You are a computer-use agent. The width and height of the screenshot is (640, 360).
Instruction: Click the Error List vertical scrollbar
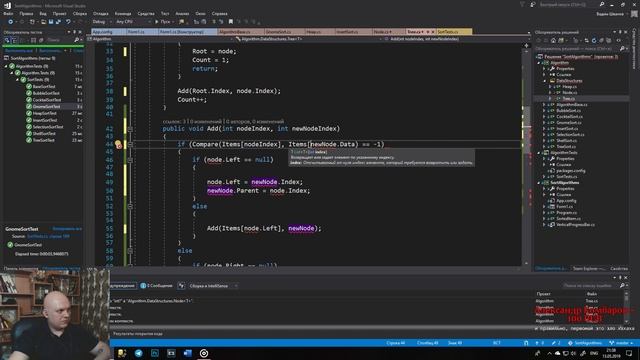tap(627, 309)
